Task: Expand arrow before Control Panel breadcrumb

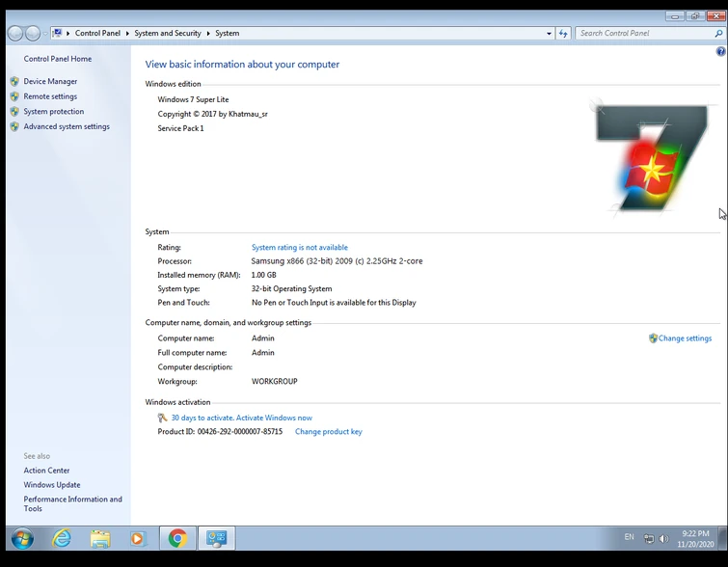Action: tap(67, 34)
